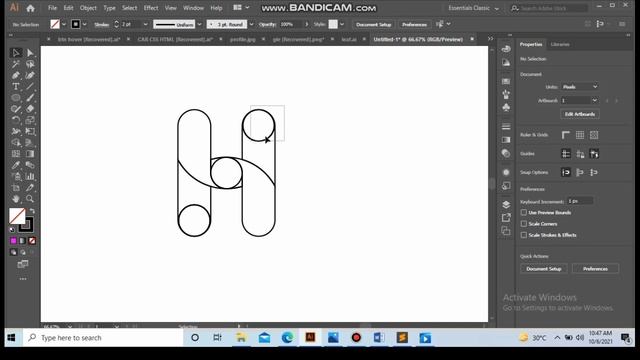Viewport: 640px width, 360px height.
Task: Enable Scale Strokes & Effects checkbox
Action: (x=524, y=235)
